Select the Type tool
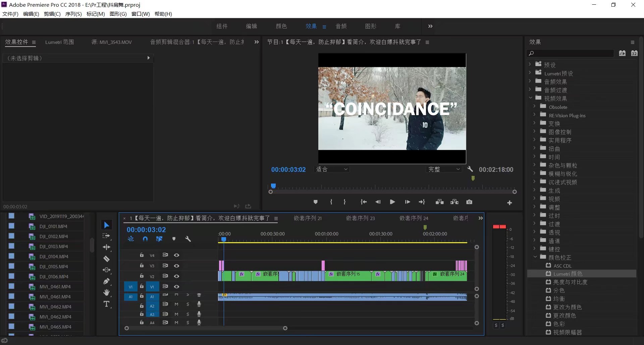This screenshot has height=345, width=644. point(106,304)
